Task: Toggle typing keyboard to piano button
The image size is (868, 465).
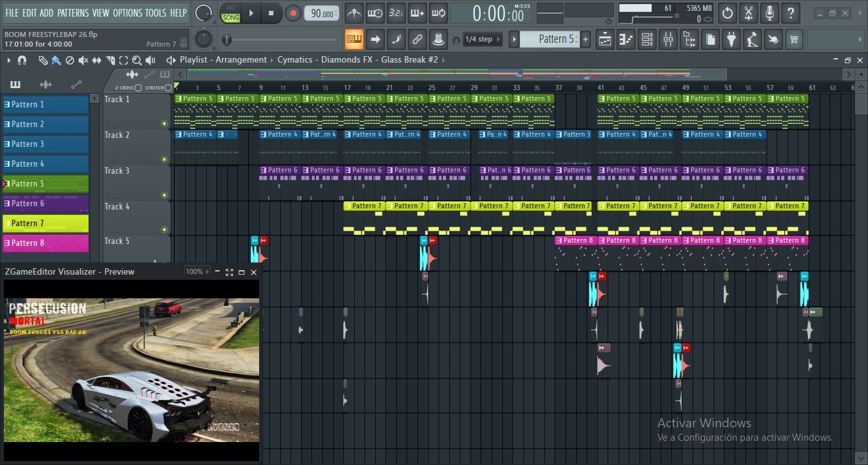Action: tap(354, 40)
